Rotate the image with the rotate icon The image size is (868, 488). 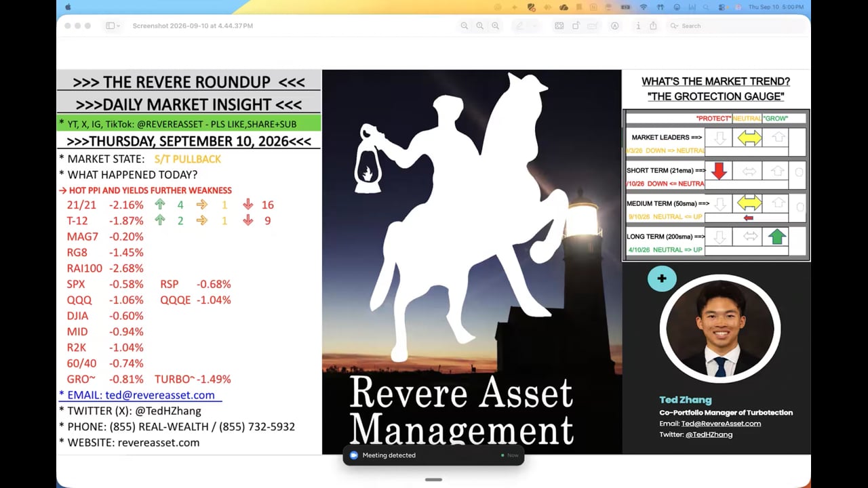click(576, 26)
